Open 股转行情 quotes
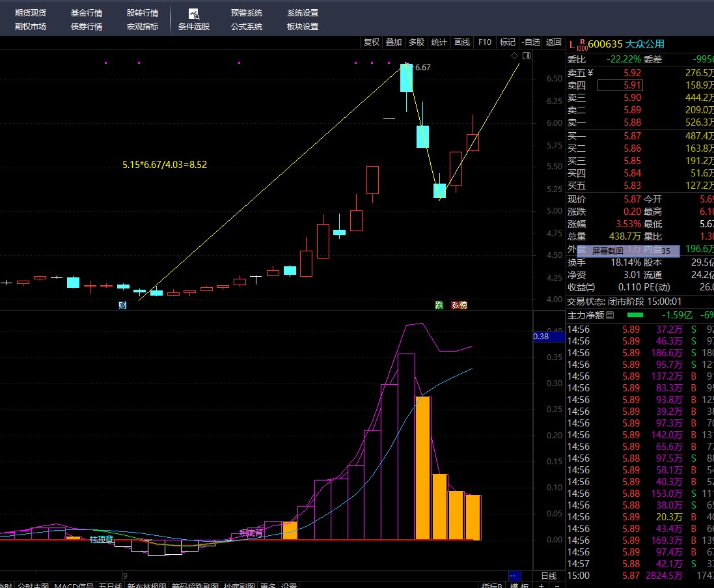This screenshot has width=714, height=588. click(143, 13)
